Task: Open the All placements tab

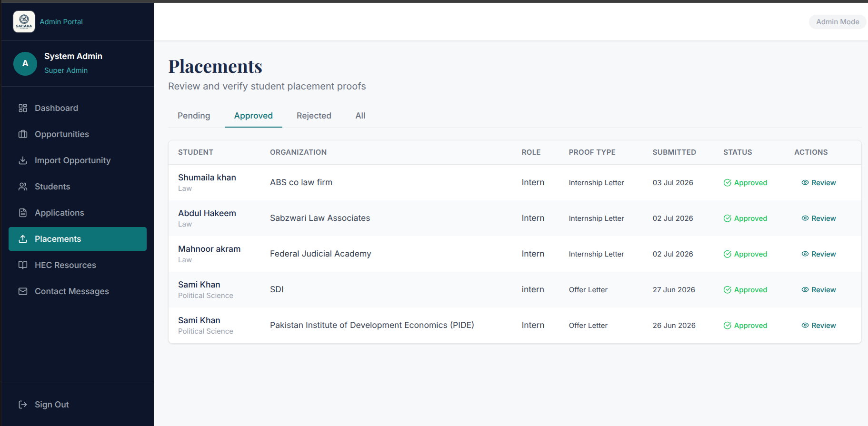Action: (360, 116)
